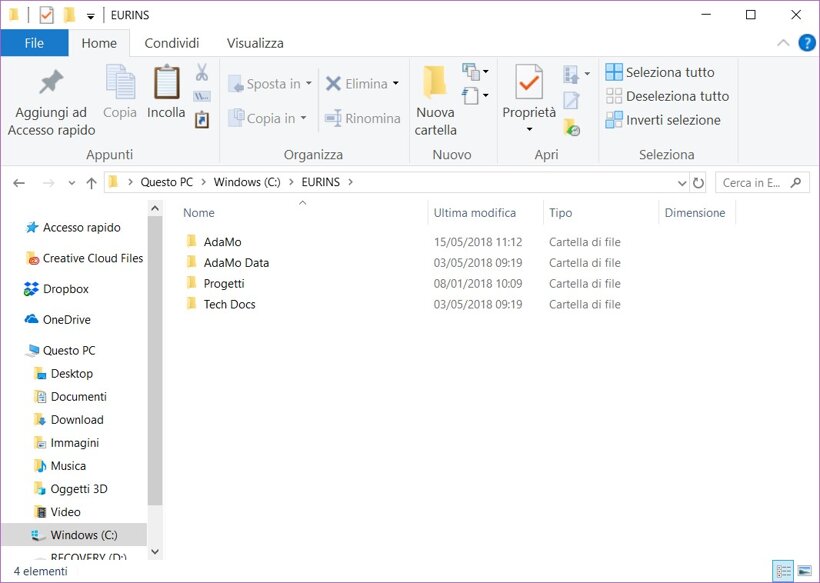This screenshot has width=820, height=583.
Task: Click Aggiungi ad Accesso rapido pin icon
Action: pos(51,84)
